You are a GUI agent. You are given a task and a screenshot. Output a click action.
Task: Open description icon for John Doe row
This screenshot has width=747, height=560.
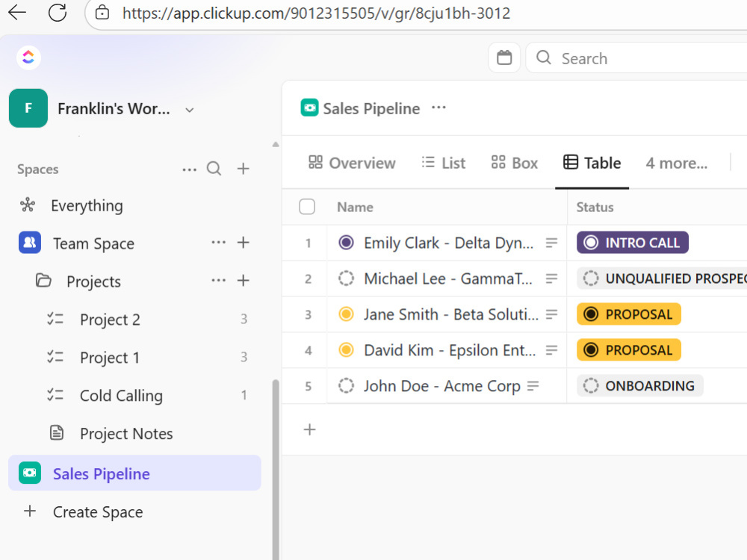coord(533,386)
